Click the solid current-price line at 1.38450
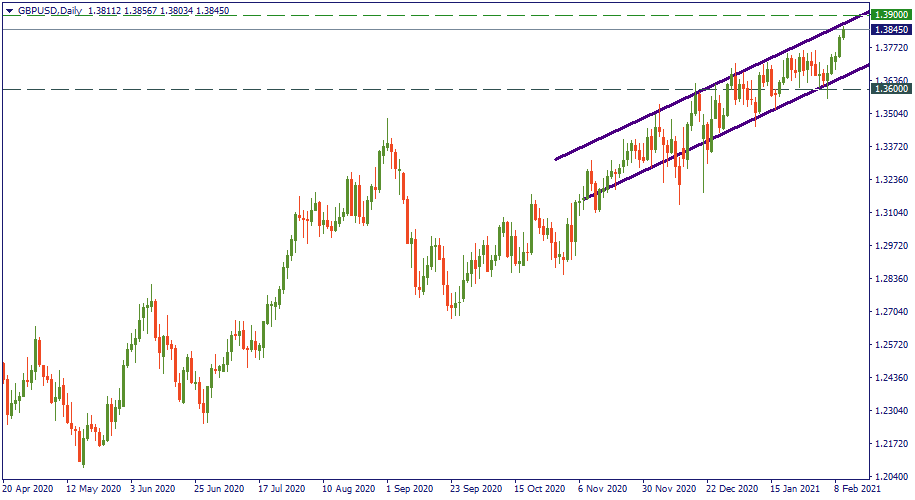 (x=400, y=30)
